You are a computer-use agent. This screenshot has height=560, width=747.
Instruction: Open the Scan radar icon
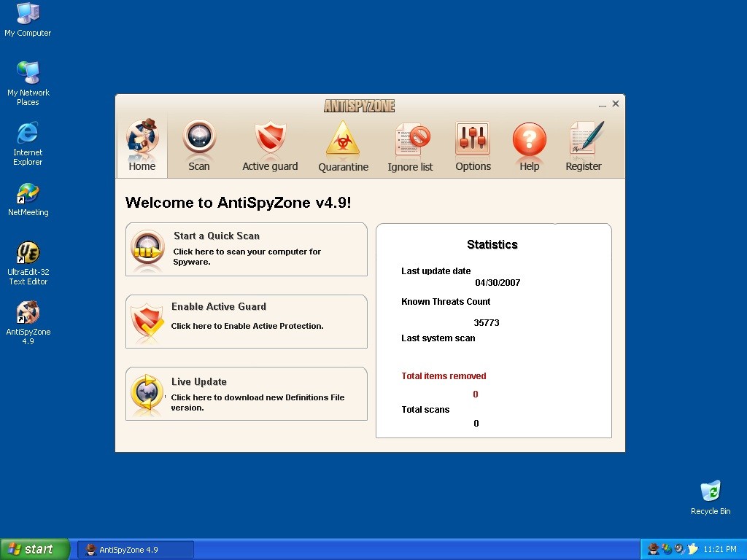point(199,139)
